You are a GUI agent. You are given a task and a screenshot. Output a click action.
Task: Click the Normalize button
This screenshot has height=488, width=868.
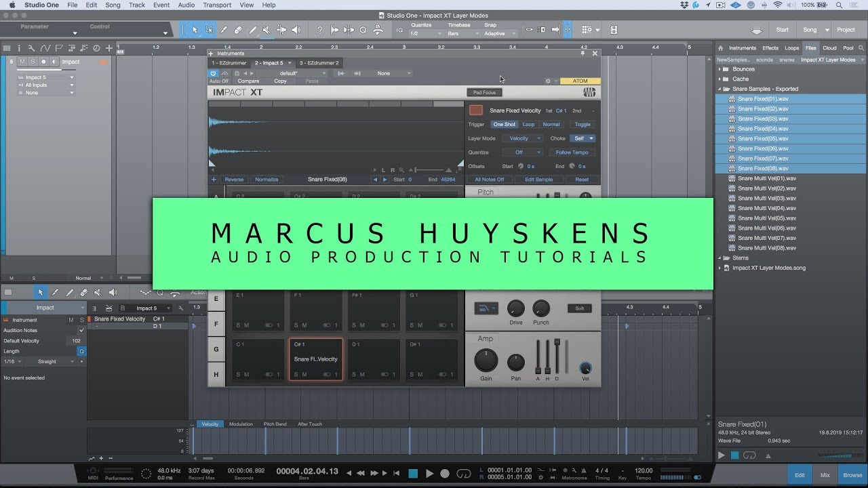coord(267,180)
